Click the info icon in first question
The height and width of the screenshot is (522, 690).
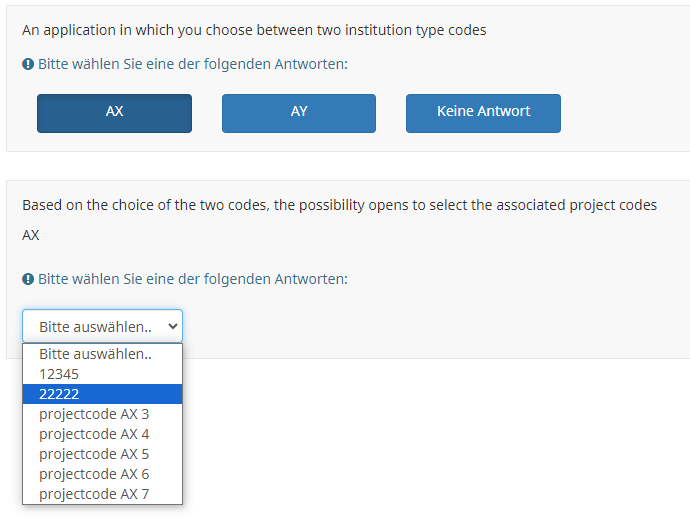[28, 64]
